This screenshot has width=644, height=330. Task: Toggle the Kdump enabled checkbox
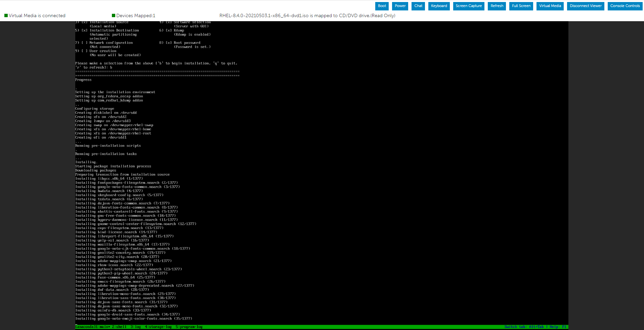[169, 30]
